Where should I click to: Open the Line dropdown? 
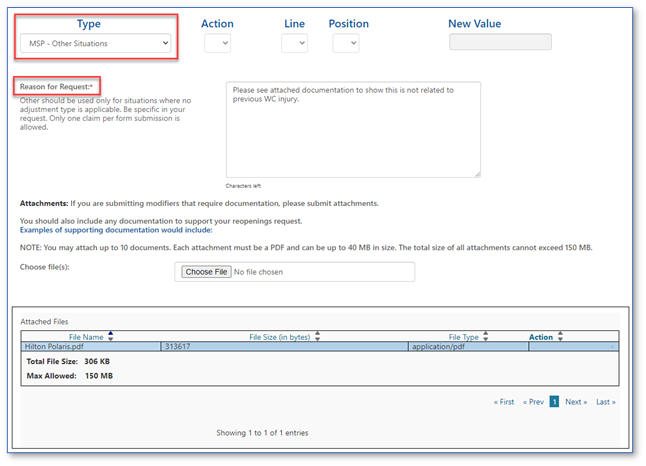tap(294, 43)
